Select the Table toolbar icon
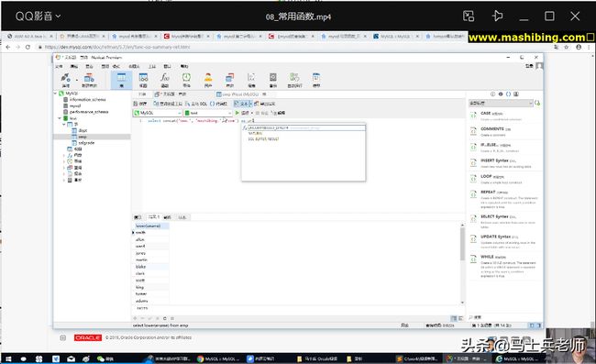Viewport: 596px width, 364px height. coord(121,80)
